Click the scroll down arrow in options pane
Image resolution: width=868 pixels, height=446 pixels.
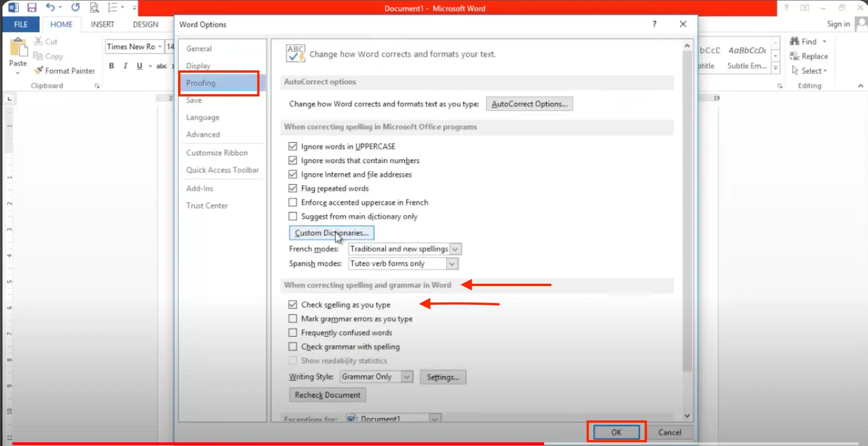687,415
